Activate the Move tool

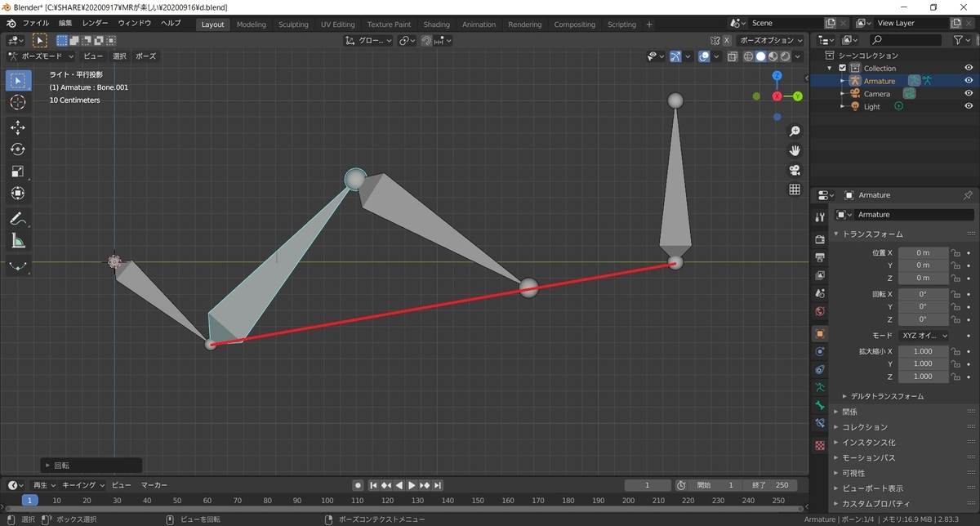[18, 127]
